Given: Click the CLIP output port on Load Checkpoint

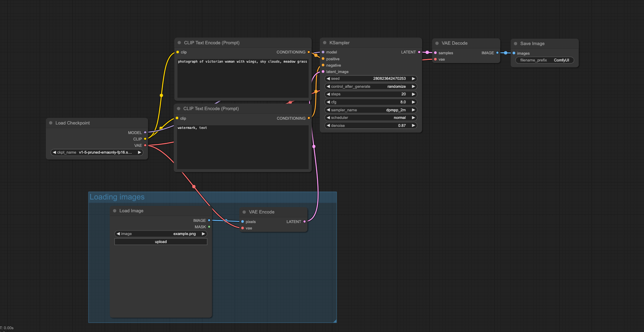Looking at the screenshot, I should click(145, 139).
